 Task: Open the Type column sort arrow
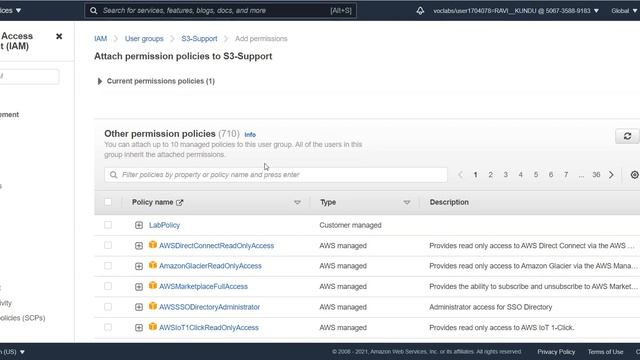point(407,202)
